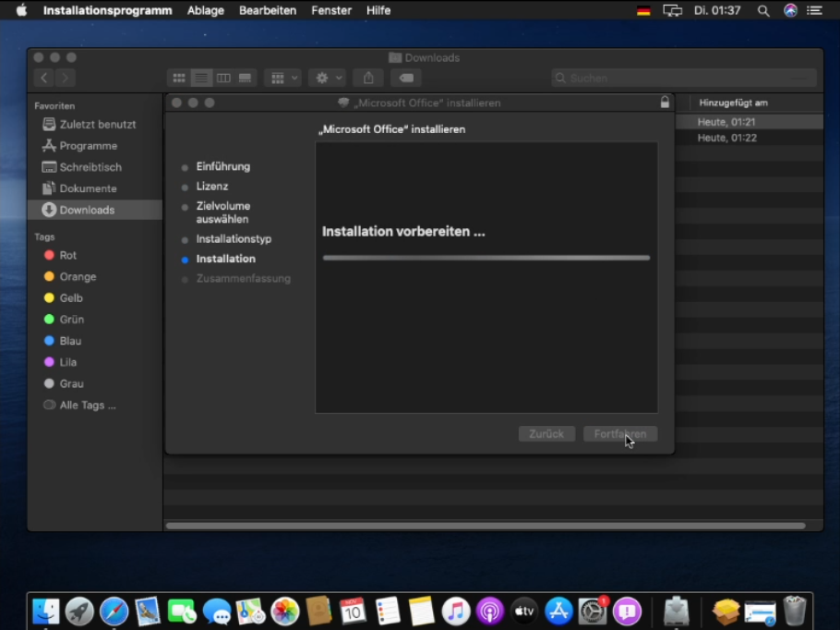Open Spotlight search in menu bar

pos(763,10)
